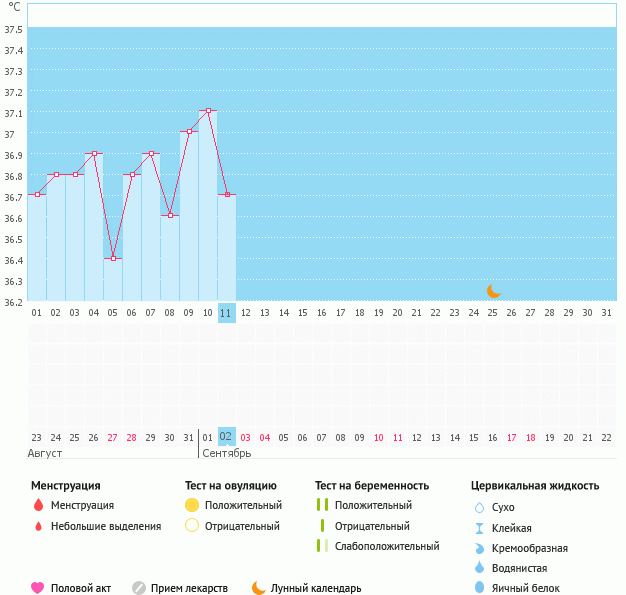Click the Лунный календарь moon legend icon
The height and width of the screenshot is (595, 626).
pyautogui.click(x=259, y=588)
